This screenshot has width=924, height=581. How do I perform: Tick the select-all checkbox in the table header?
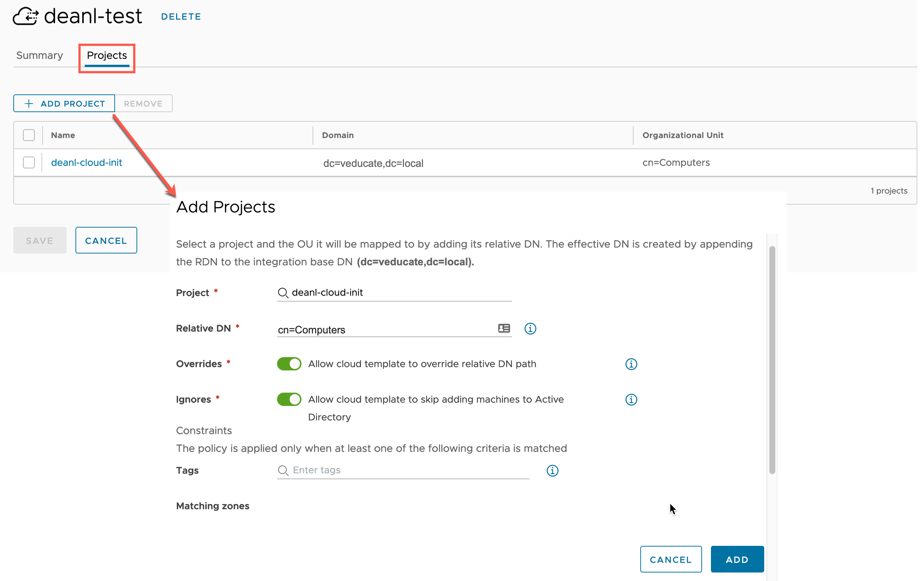(29, 135)
